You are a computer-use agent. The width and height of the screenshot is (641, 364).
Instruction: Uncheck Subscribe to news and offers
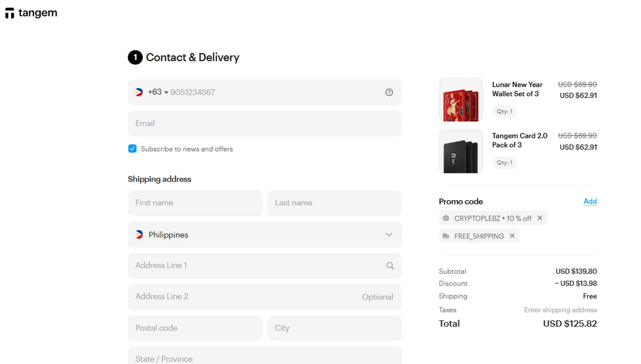pos(132,149)
